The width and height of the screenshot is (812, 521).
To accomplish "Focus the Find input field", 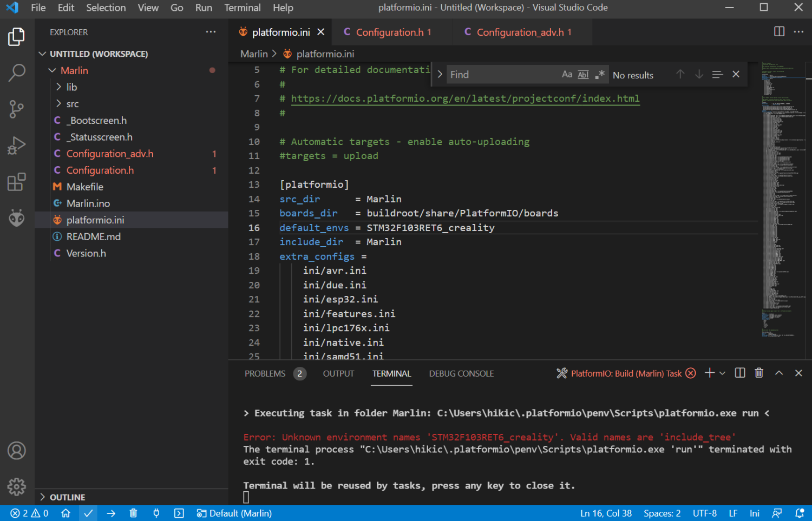I will [501, 75].
